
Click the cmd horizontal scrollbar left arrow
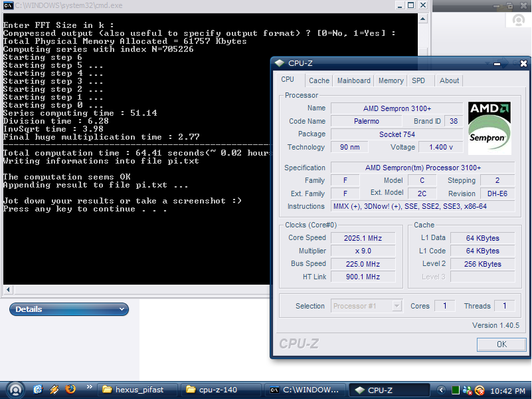coord(8,290)
